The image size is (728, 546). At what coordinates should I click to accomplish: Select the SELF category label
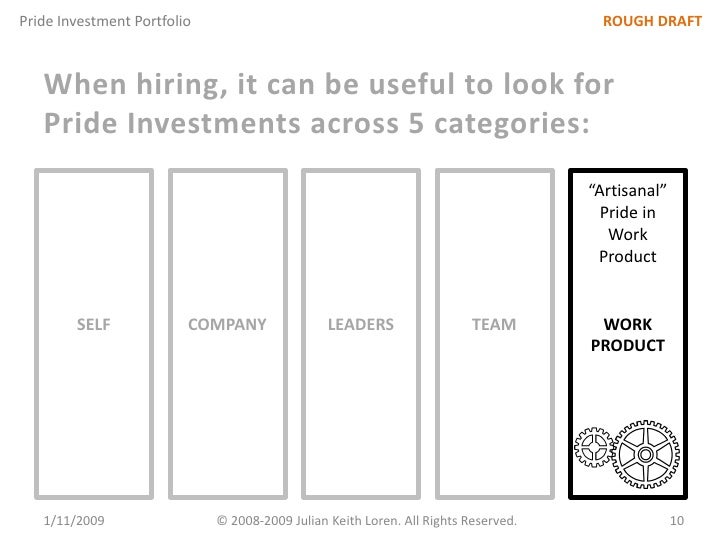click(x=94, y=324)
